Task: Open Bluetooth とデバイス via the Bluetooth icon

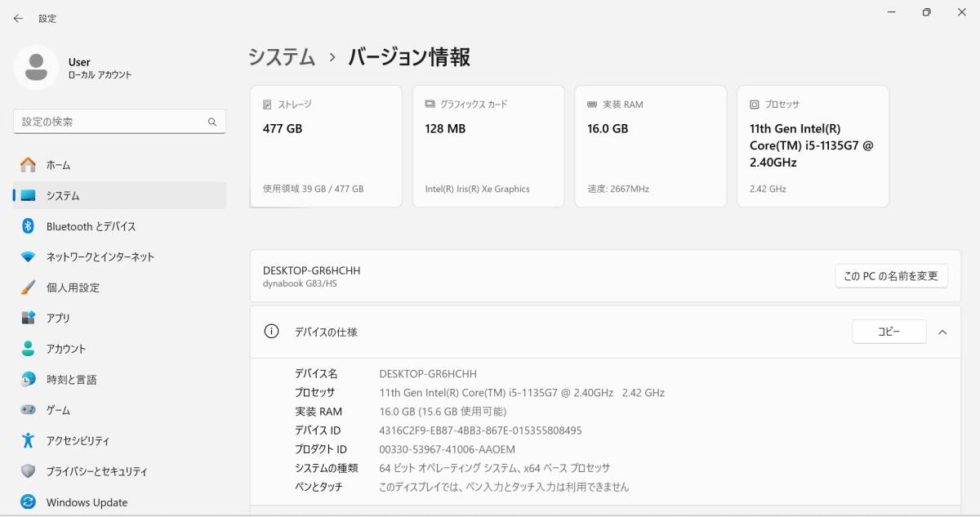Action: pos(29,226)
